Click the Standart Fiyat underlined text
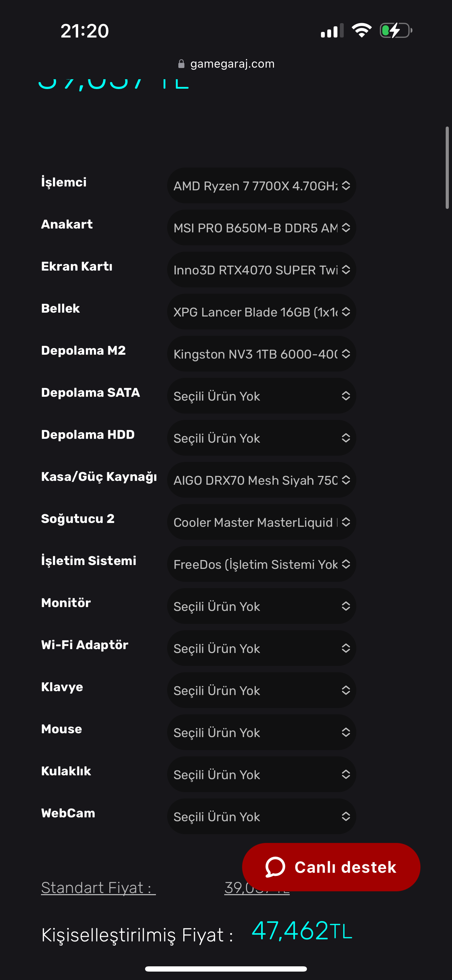 click(x=98, y=887)
